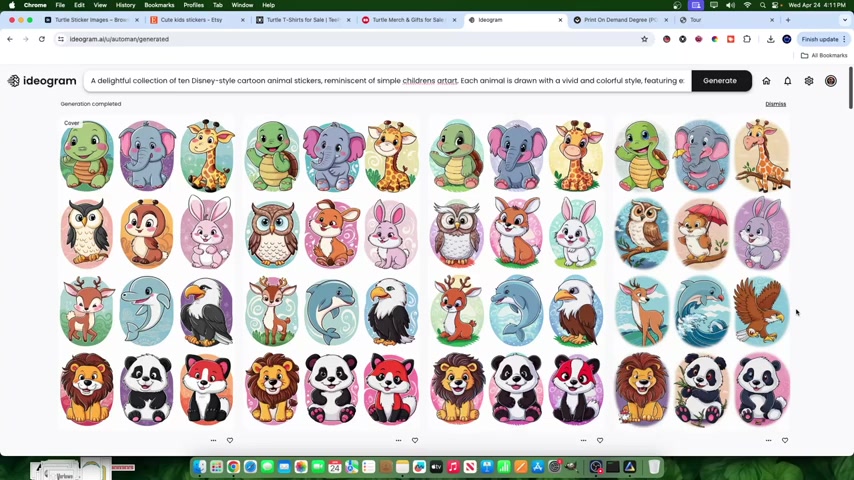Expand the tab search dropdown

845,20
